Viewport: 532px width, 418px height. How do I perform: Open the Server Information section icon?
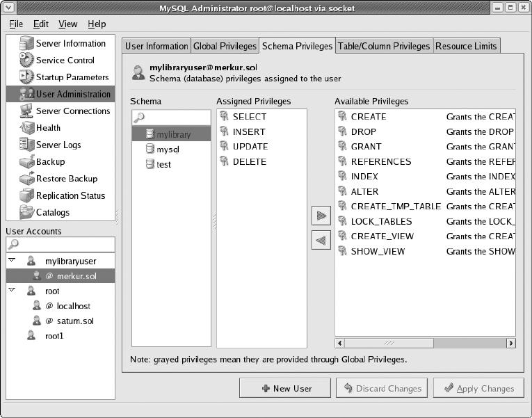pyautogui.click(x=26, y=43)
